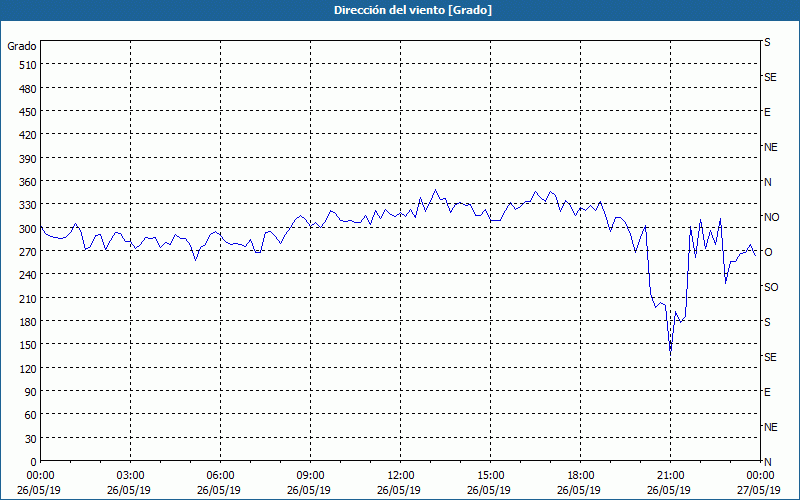This screenshot has width=800, height=500.
Task: Select the 06:00 time label
Action: point(220,476)
